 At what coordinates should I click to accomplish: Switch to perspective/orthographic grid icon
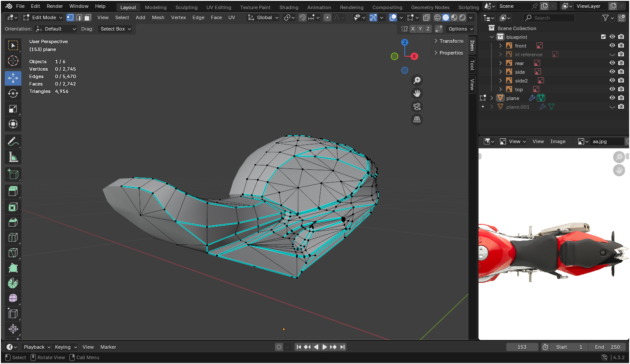(417, 120)
